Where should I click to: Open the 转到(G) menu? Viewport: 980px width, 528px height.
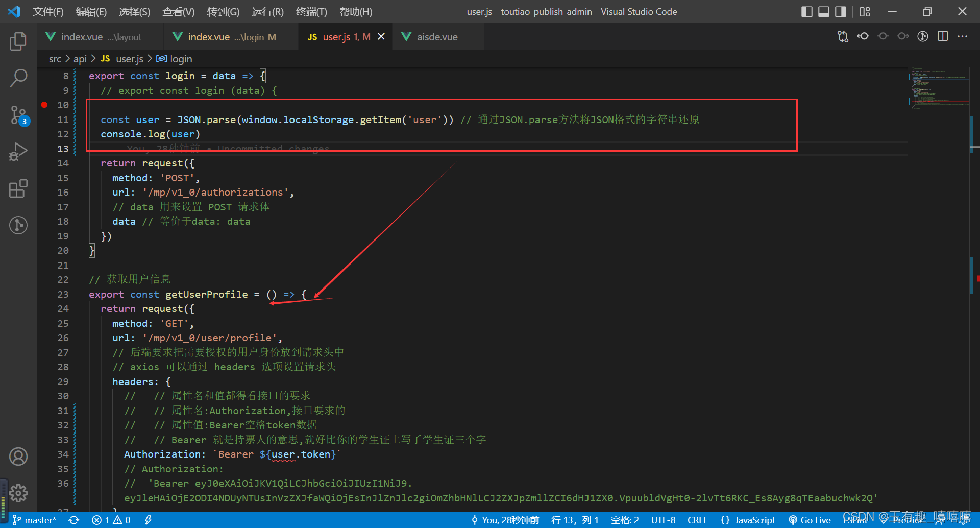click(223, 12)
